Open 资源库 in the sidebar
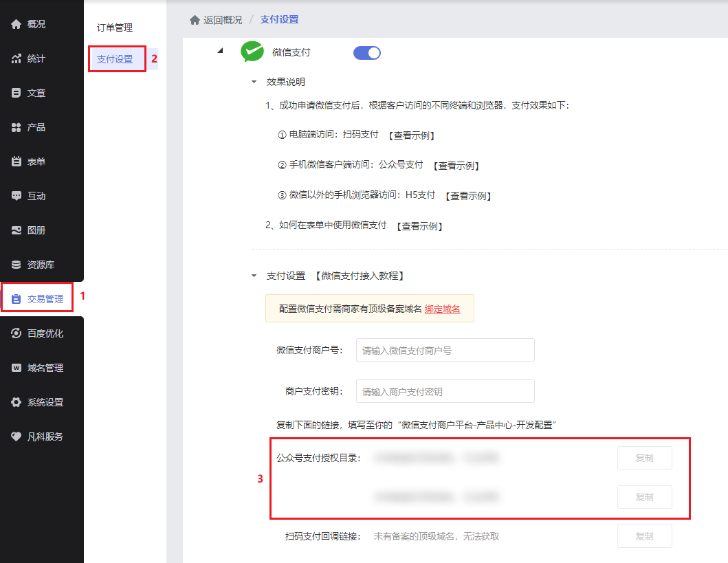Image resolution: width=728 pixels, height=563 pixels. (42, 265)
